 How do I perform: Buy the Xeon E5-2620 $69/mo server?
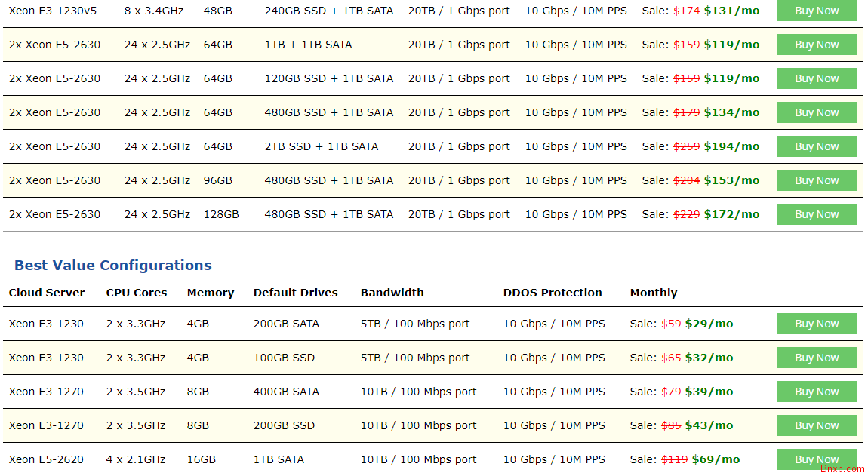point(817,459)
